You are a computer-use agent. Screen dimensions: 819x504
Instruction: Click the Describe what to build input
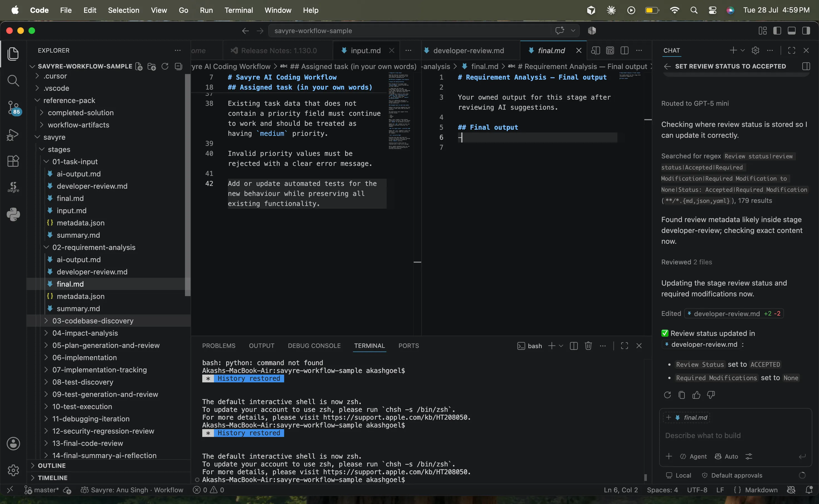735,435
